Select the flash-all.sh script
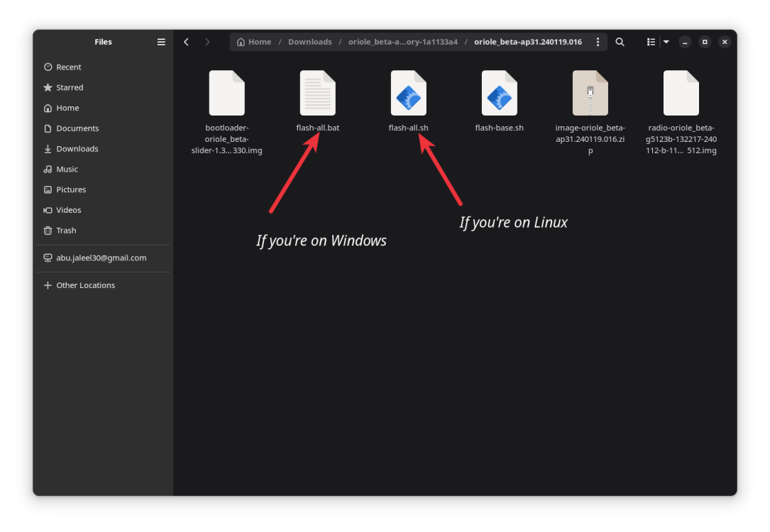This screenshot has width=770, height=532. [x=408, y=93]
